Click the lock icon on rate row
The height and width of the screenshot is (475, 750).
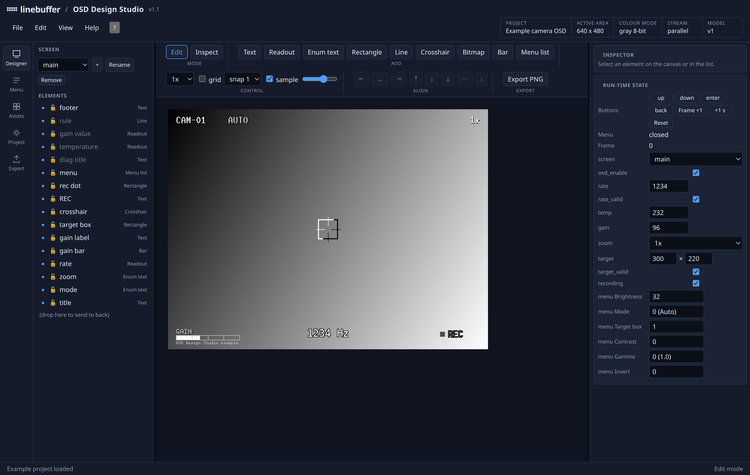tap(53, 264)
